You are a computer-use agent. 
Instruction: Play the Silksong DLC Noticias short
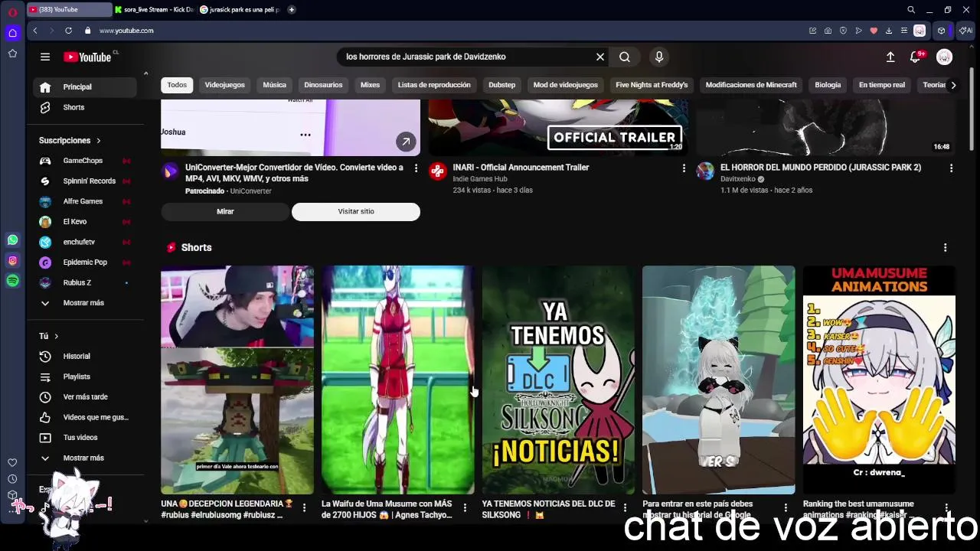point(558,380)
